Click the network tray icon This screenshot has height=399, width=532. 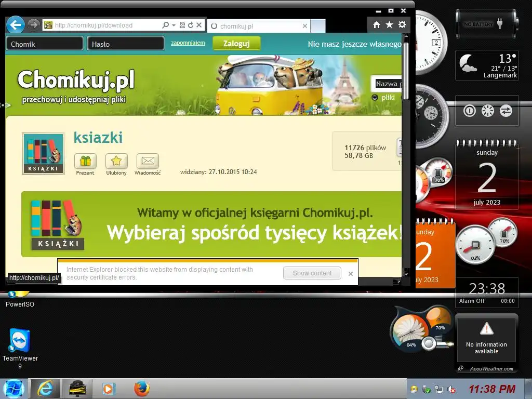(x=438, y=389)
